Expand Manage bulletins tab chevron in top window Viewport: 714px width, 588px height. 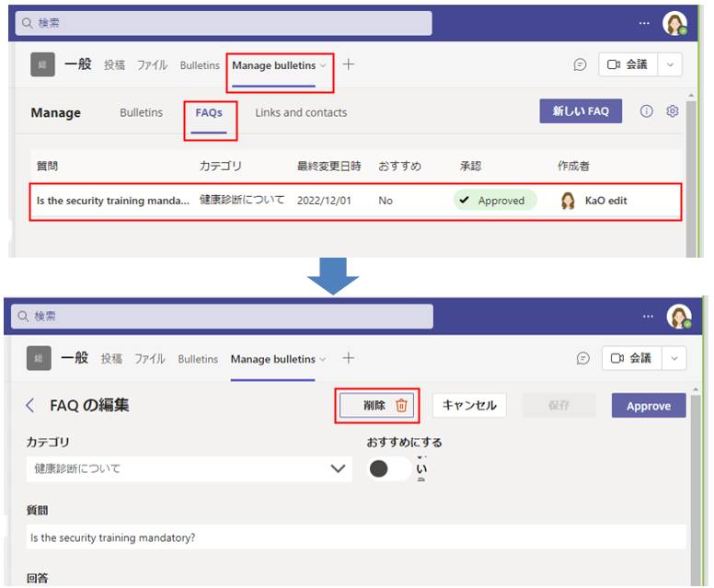tap(323, 66)
